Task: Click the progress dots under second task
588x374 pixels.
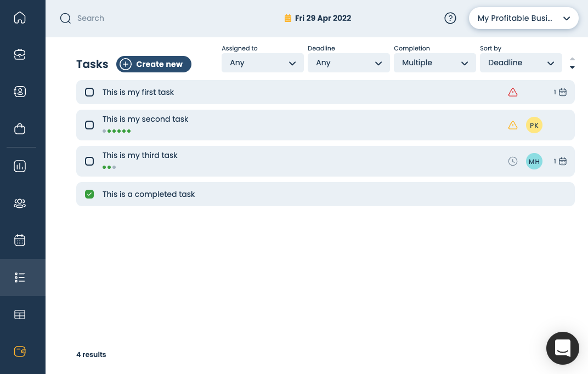Action: (x=116, y=131)
